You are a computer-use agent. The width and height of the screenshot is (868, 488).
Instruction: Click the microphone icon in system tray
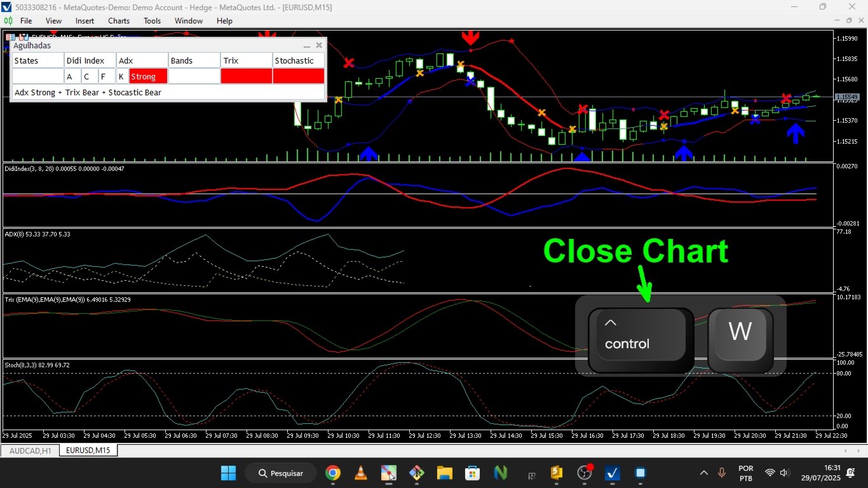point(722,473)
